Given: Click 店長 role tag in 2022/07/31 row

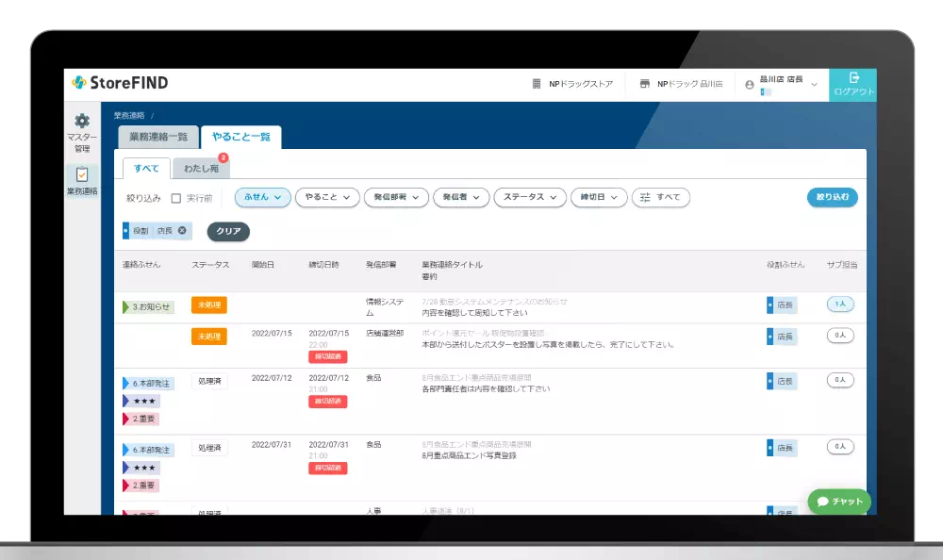Looking at the screenshot, I should click(781, 448).
